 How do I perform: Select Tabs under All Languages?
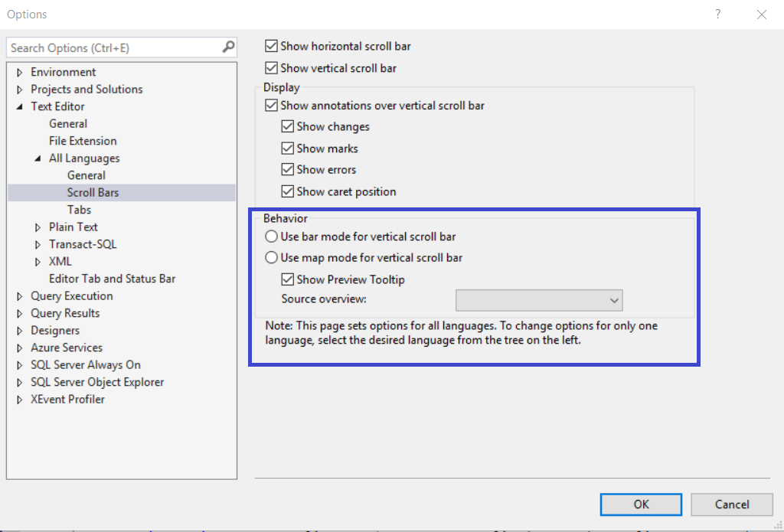tap(79, 210)
